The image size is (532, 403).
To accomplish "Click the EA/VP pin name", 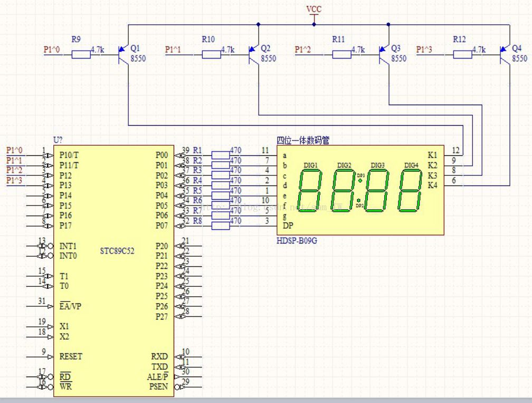I will coord(70,306).
